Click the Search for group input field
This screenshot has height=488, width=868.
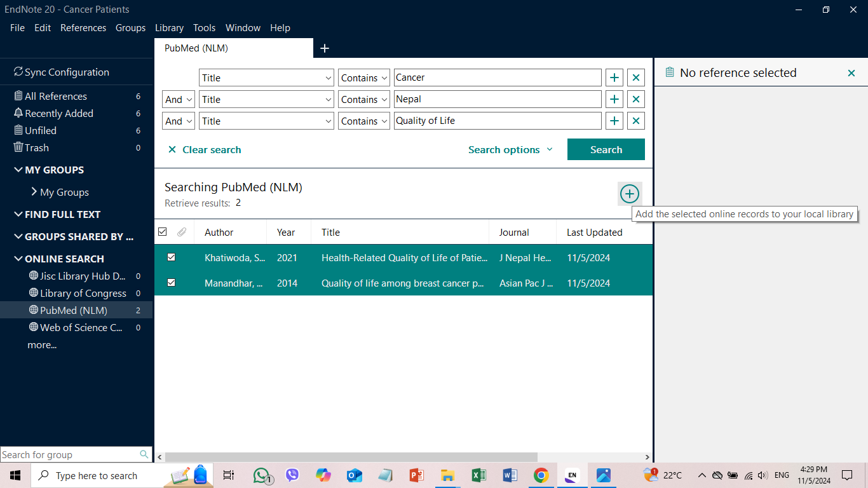point(70,454)
